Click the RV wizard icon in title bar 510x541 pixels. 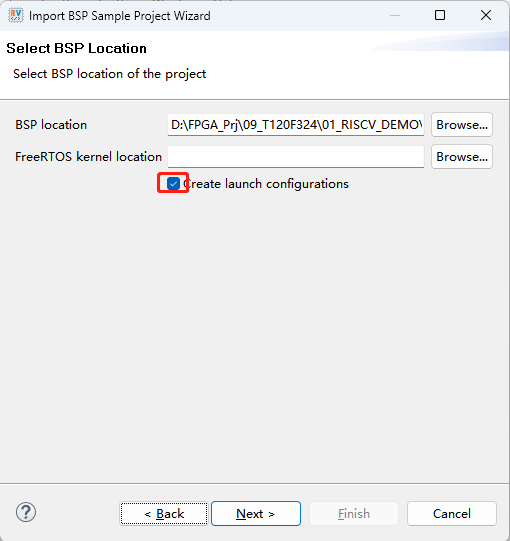click(16, 16)
